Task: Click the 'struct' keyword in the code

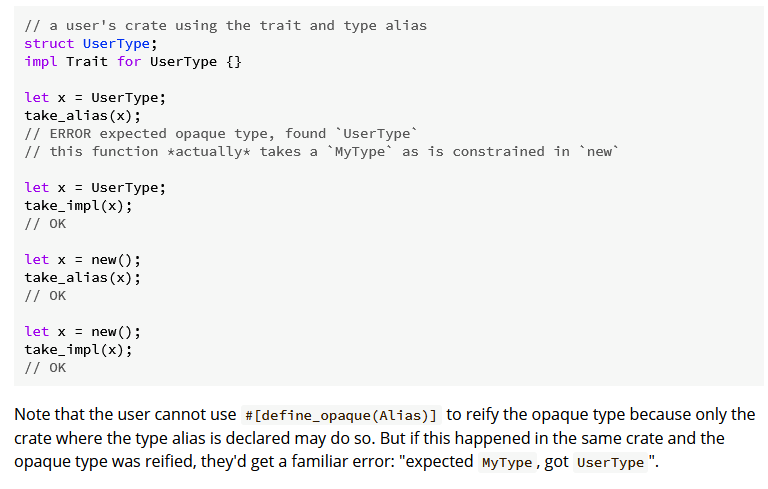Action: click(x=49, y=44)
